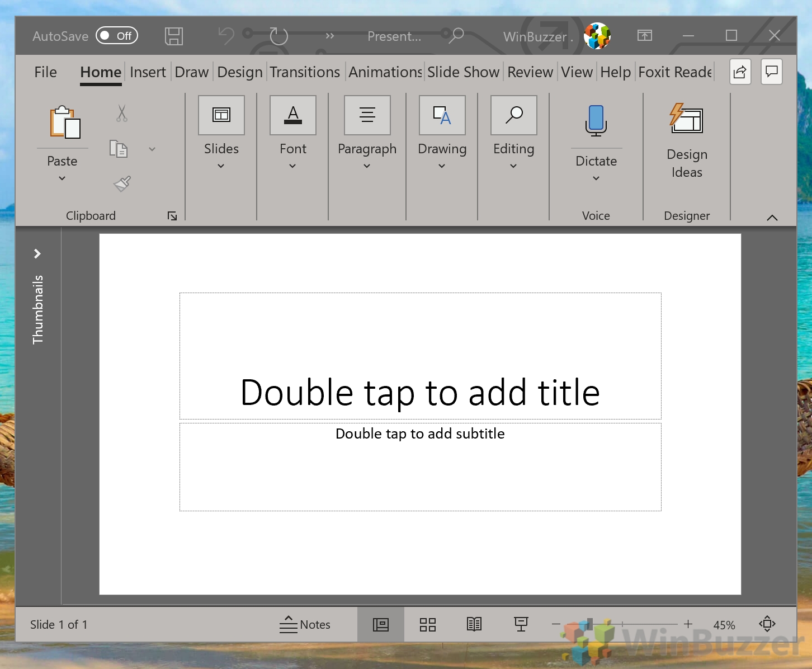Screen dimensions: 812x669
Task: Expand the Font dropdown chevron
Action: tap(292, 166)
